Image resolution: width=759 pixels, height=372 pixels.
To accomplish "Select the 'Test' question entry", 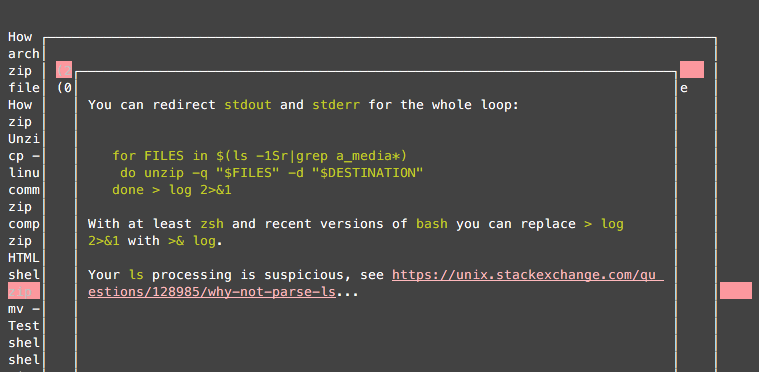I will coord(23,326).
